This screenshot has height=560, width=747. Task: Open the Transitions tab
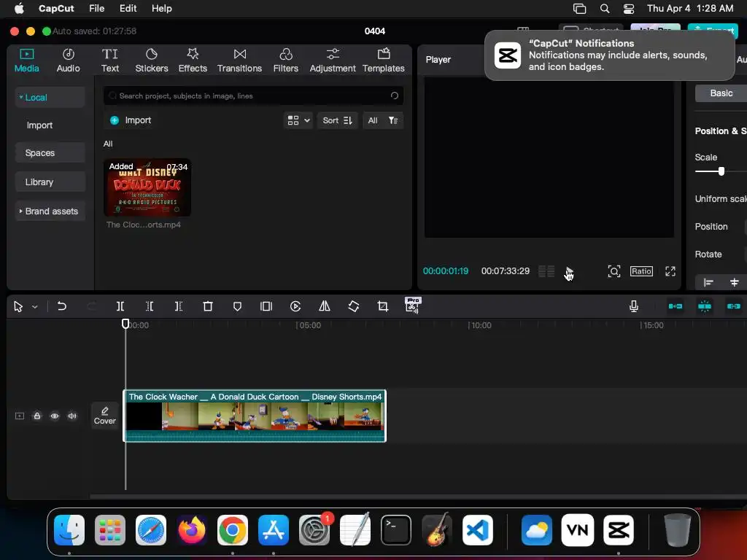(239, 61)
